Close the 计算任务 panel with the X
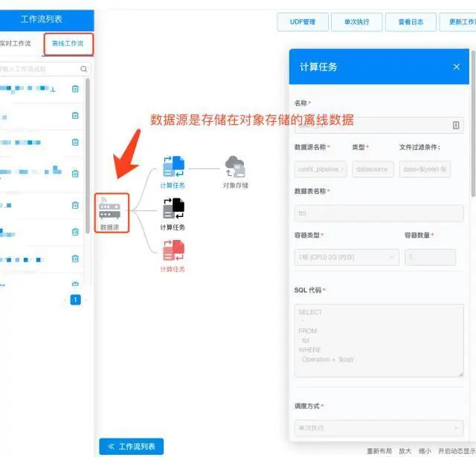Image resolution: width=476 pixels, height=457 pixels. point(456,67)
